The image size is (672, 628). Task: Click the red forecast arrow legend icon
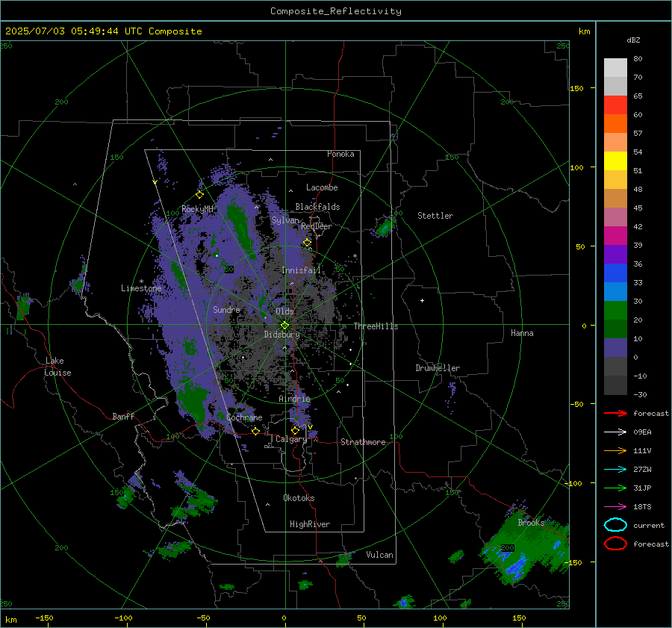(615, 413)
